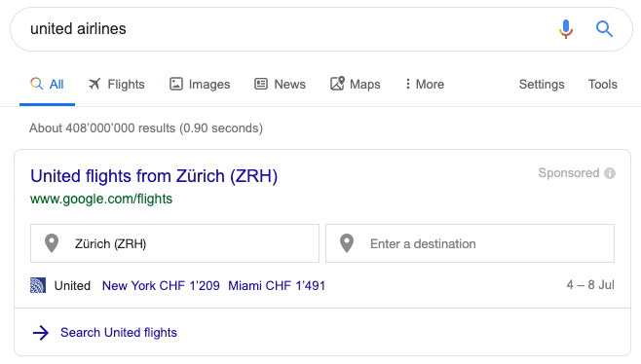Click the united airlines search box

click(286, 29)
